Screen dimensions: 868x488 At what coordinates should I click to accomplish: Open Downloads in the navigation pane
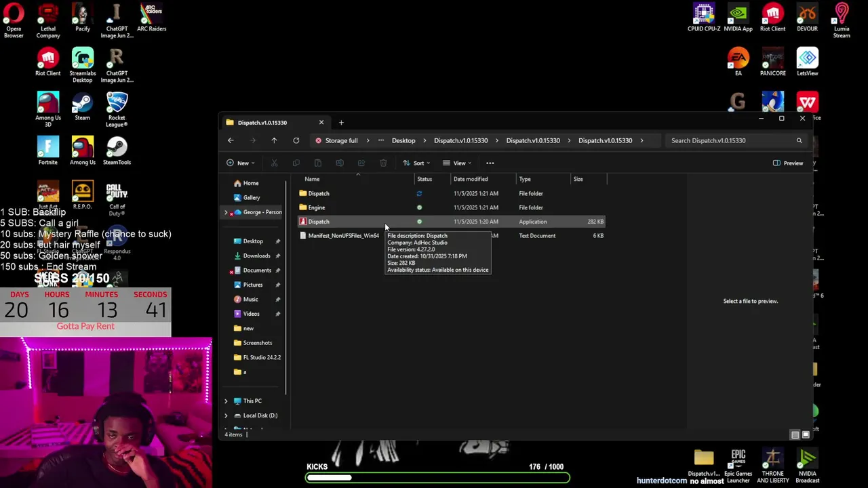[256, 256]
